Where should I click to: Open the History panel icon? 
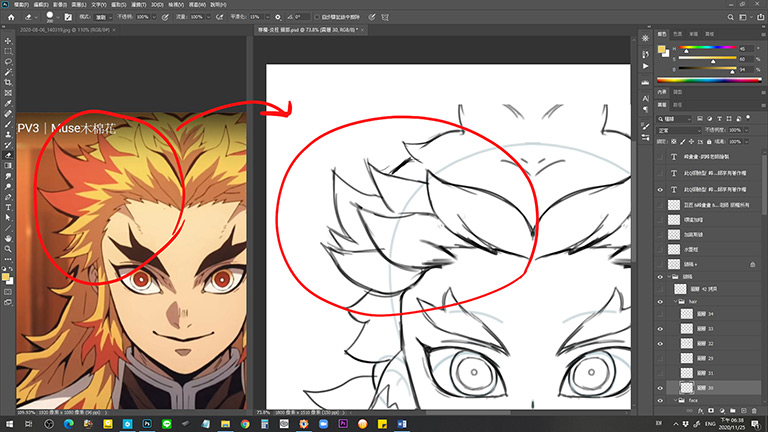(x=646, y=54)
